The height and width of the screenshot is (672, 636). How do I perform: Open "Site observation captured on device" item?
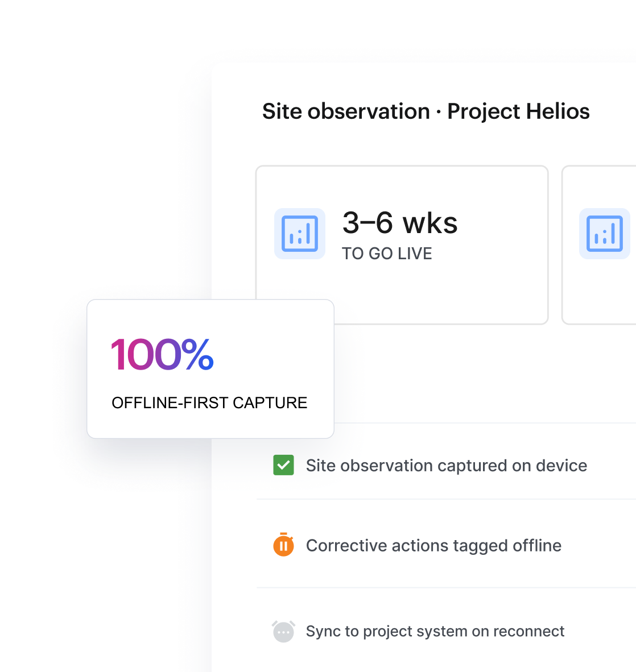(447, 466)
